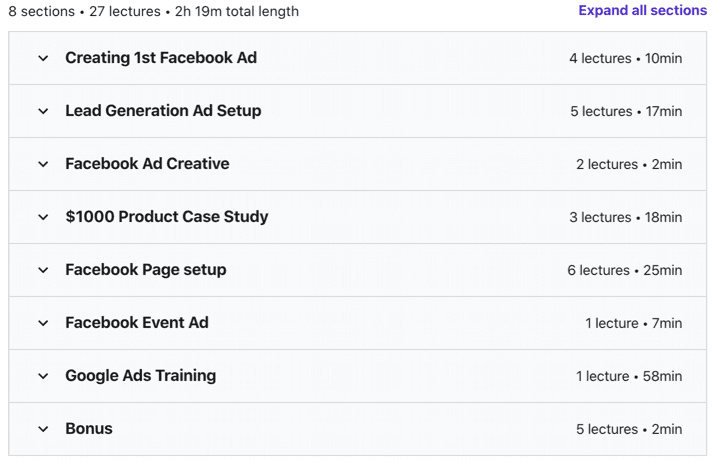Open the Facebook Page setup section title
Image resolution: width=713 pixels, height=460 pixels.
coord(146,270)
